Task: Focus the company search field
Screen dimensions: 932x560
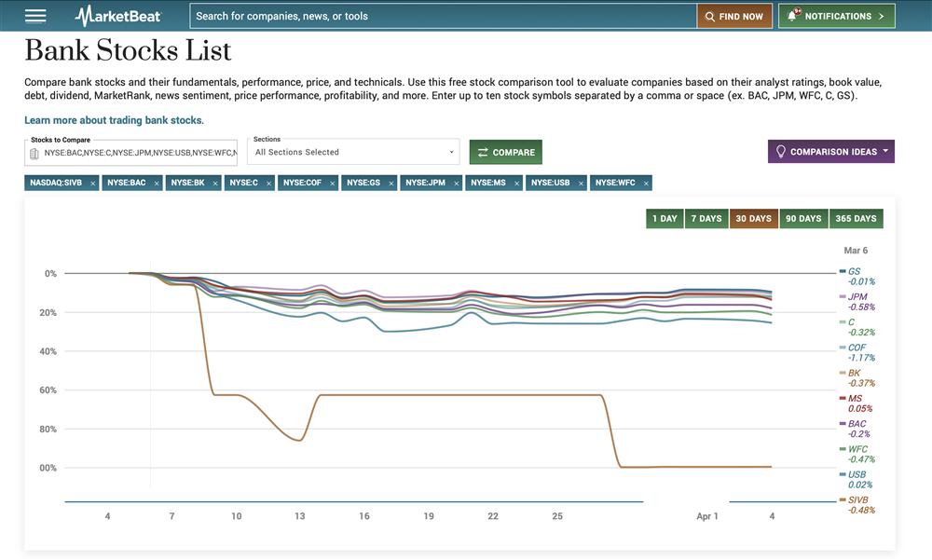Action: click(x=443, y=16)
